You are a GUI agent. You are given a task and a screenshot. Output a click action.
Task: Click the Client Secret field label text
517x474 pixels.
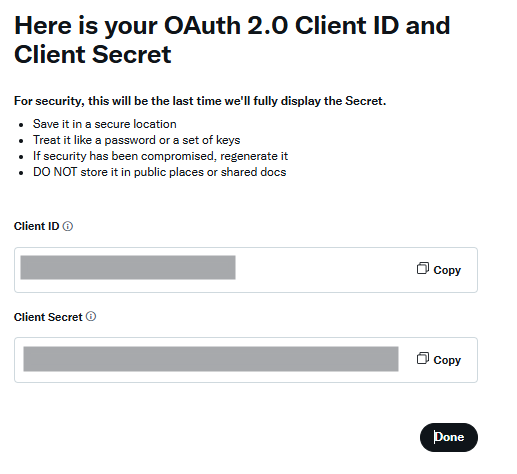48,317
